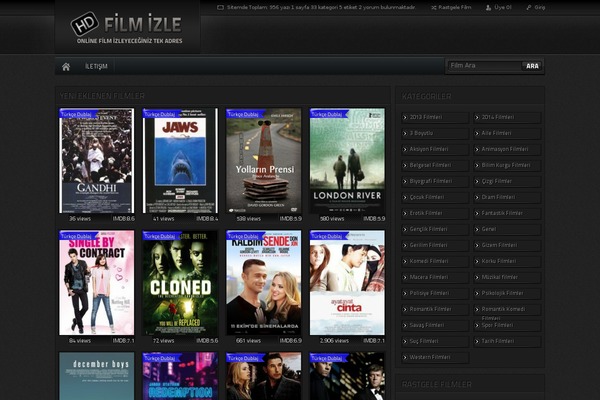600x400 pixels.
Task: Select the Psikolojik Filmler category
Action: [507, 293]
